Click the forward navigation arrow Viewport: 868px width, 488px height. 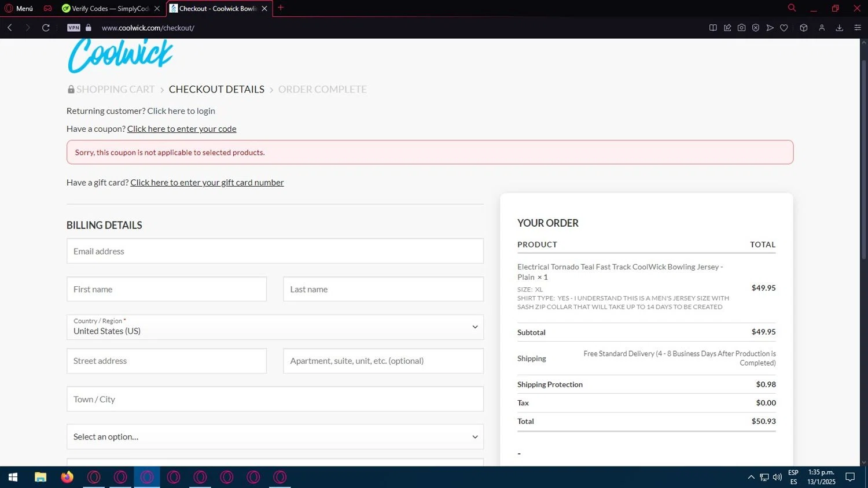click(27, 27)
